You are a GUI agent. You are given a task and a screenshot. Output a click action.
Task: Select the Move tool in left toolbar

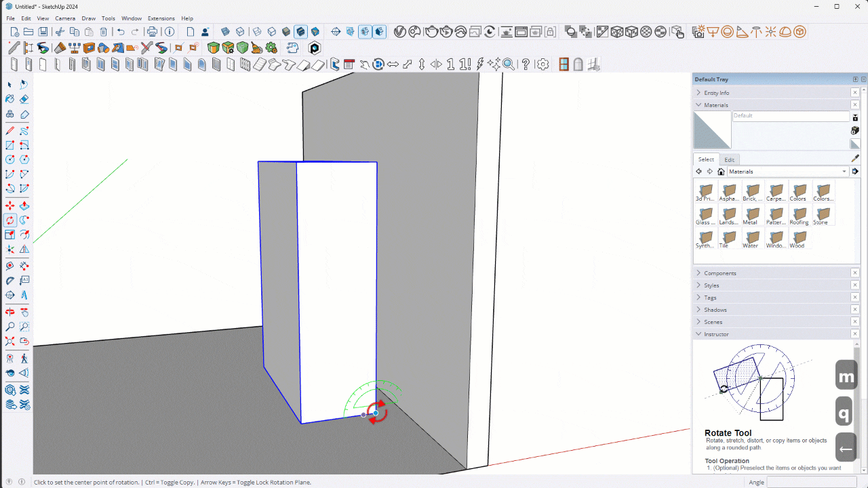click(9, 205)
